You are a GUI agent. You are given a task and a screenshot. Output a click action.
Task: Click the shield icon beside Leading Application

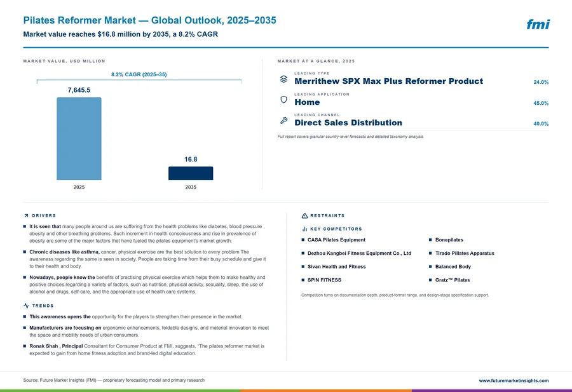coord(284,100)
